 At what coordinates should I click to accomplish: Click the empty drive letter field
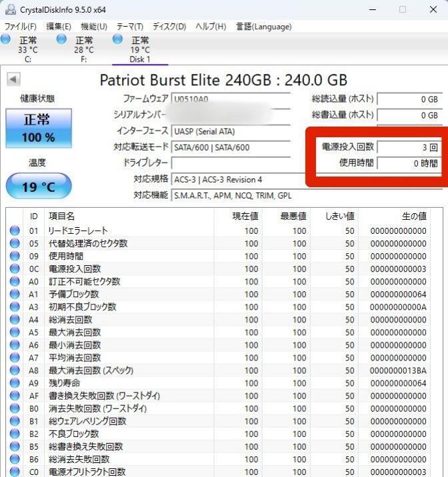pos(231,163)
